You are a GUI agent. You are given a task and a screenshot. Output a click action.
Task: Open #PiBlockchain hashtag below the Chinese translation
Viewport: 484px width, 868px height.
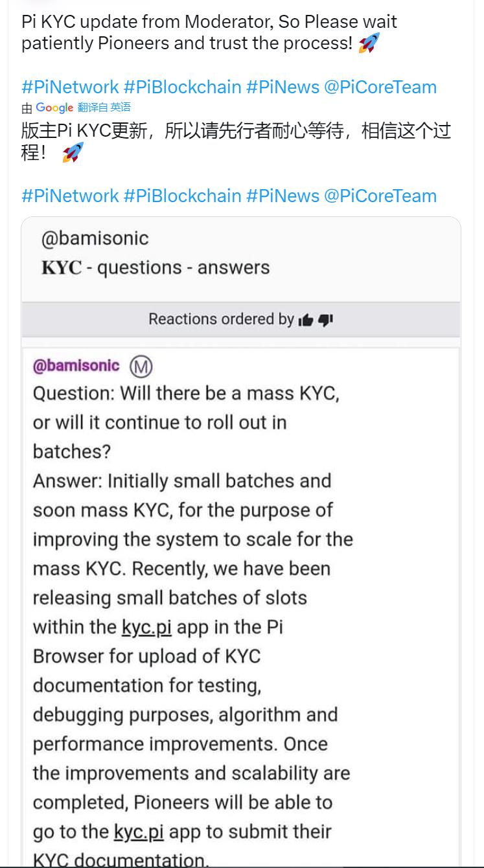182,196
